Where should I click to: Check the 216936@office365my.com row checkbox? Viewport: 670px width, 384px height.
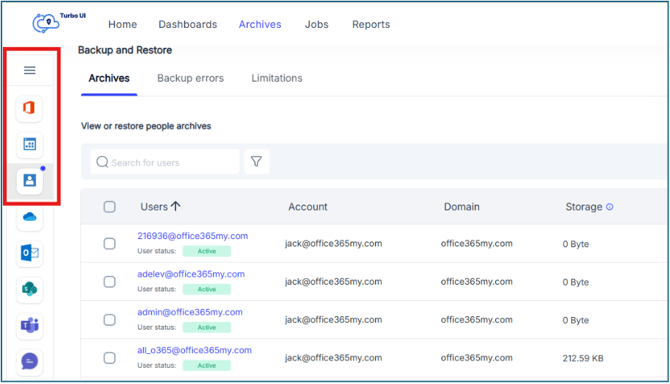click(x=109, y=243)
